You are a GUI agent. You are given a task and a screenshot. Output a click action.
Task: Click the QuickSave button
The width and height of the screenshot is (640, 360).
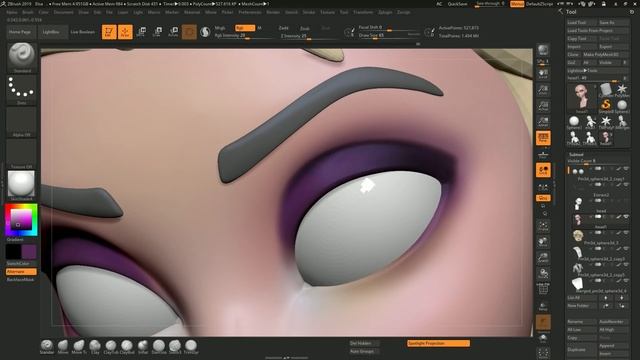click(458, 4)
